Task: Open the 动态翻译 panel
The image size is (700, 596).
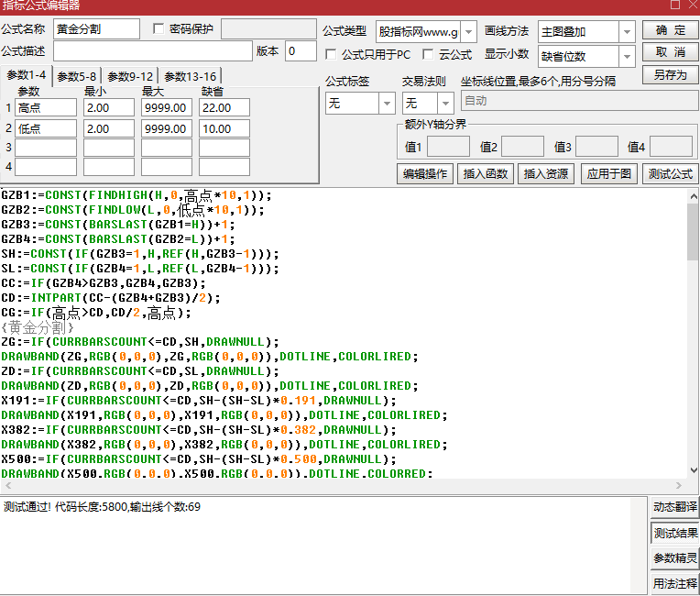Action: [675, 507]
